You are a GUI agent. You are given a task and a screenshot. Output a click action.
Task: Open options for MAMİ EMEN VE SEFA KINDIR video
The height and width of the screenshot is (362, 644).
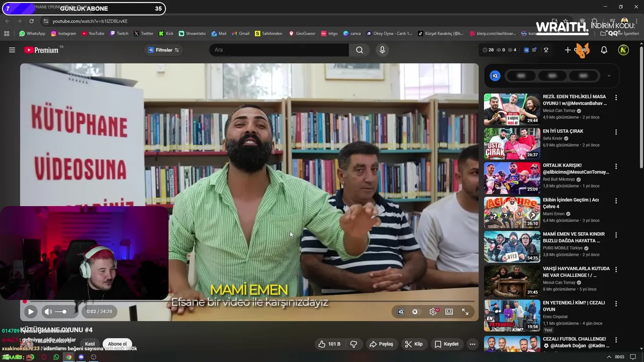click(616, 235)
